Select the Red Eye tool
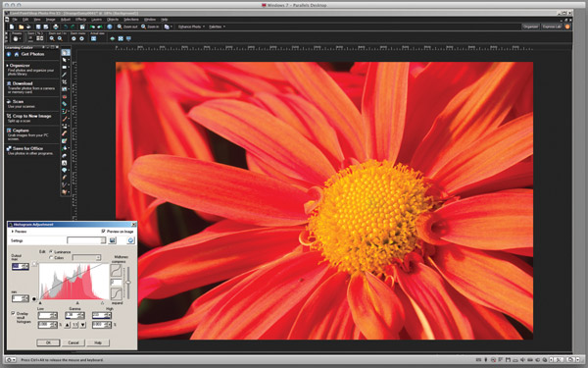 (x=65, y=96)
